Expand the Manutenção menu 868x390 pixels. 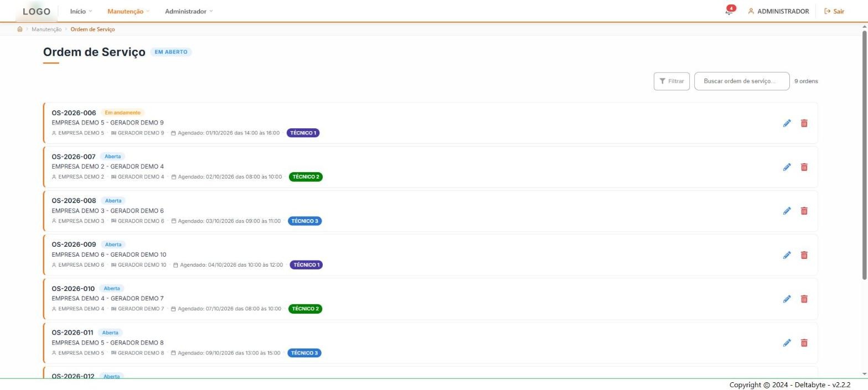coord(128,11)
